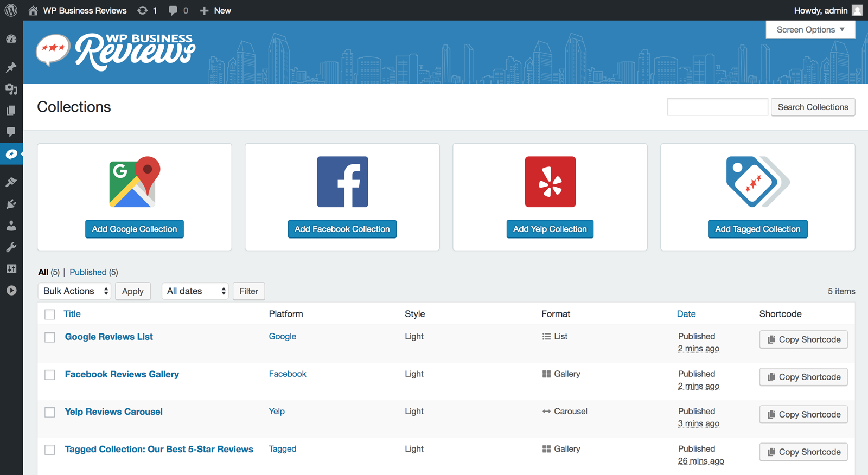
Task: Click the plus New icon in the admin bar
Action: coord(204,10)
